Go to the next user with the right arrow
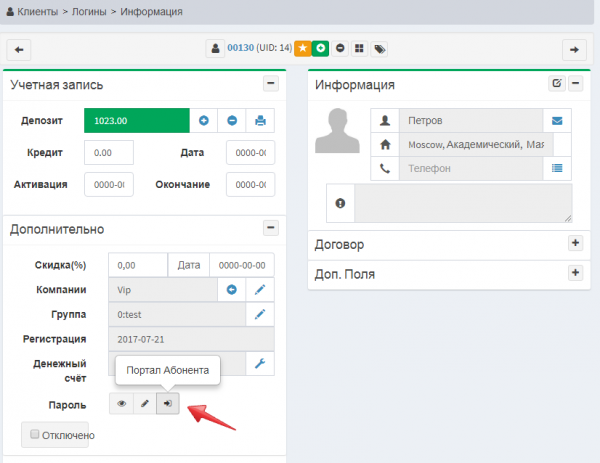The image size is (600, 463). click(x=573, y=49)
